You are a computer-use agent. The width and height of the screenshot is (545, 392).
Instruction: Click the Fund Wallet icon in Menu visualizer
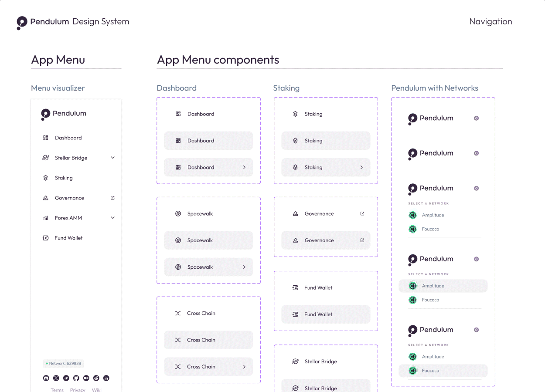[x=46, y=238]
